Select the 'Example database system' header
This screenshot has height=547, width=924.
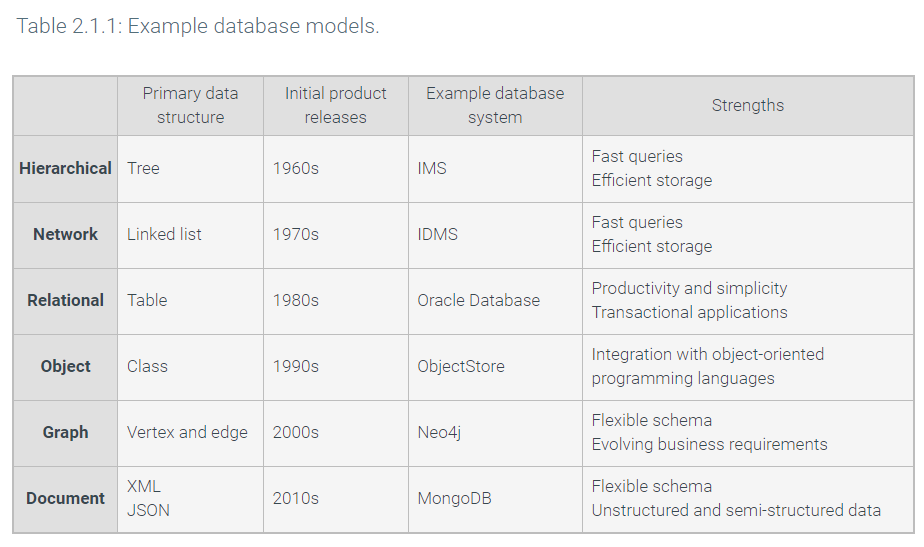[495, 105]
